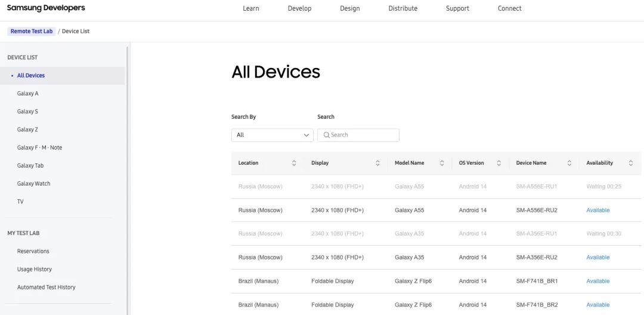
Task: Sort table by Display column arrows
Action: (x=377, y=163)
